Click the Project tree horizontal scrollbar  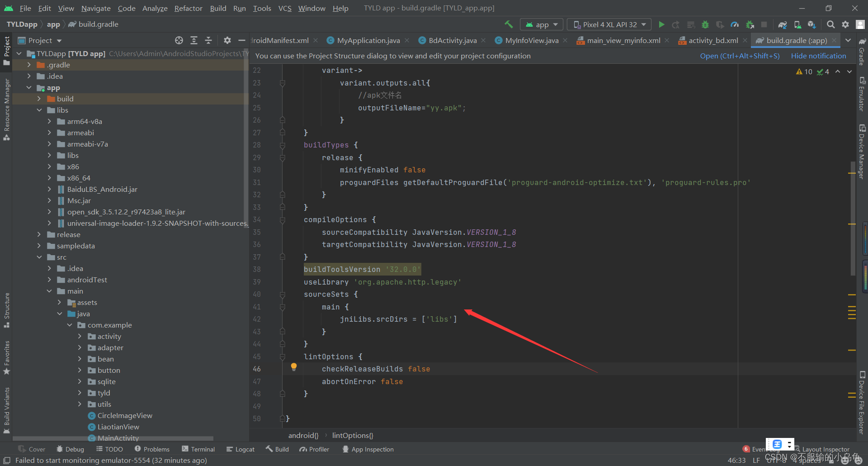[x=113, y=438]
